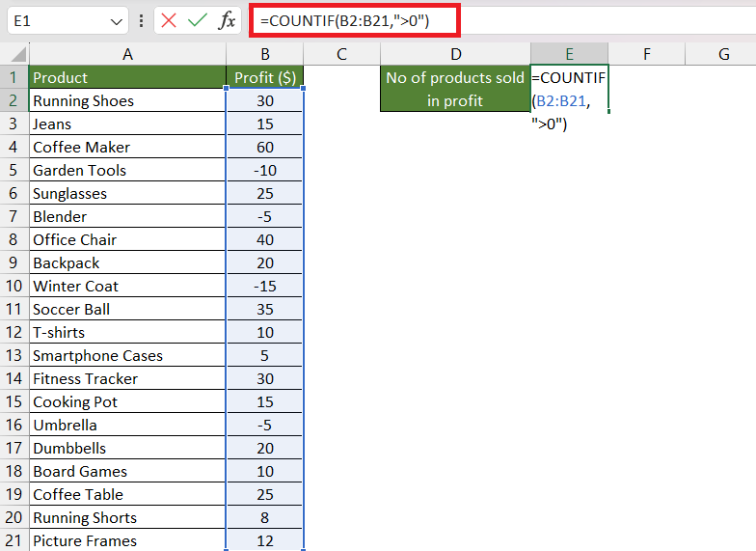The image size is (756, 551).
Task: Click the Product header cell
Action: pyautogui.click(x=127, y=77)
